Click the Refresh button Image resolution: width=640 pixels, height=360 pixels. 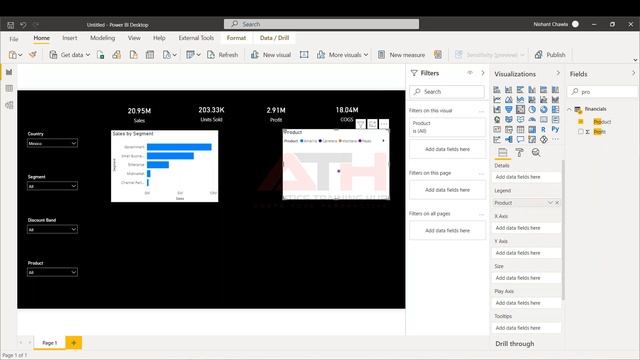click(x=222, y=55)
